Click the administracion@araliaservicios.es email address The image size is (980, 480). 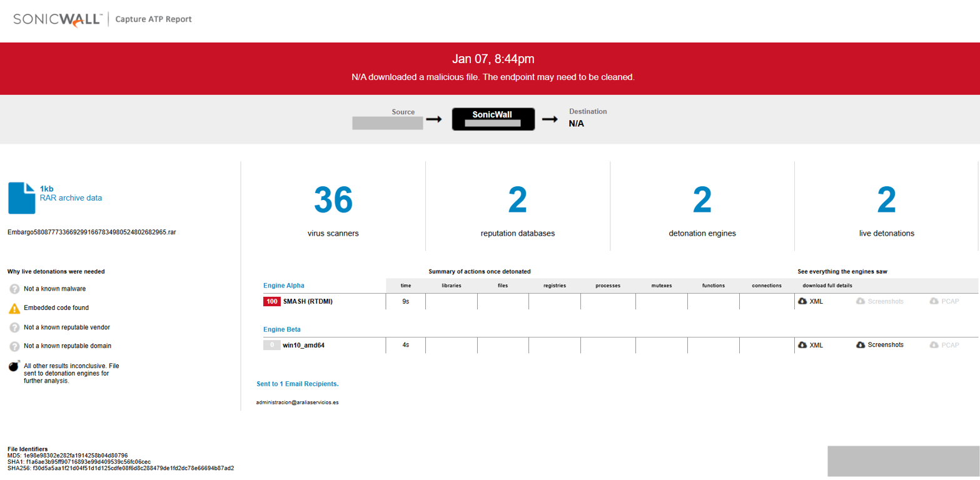coord(298,402)
